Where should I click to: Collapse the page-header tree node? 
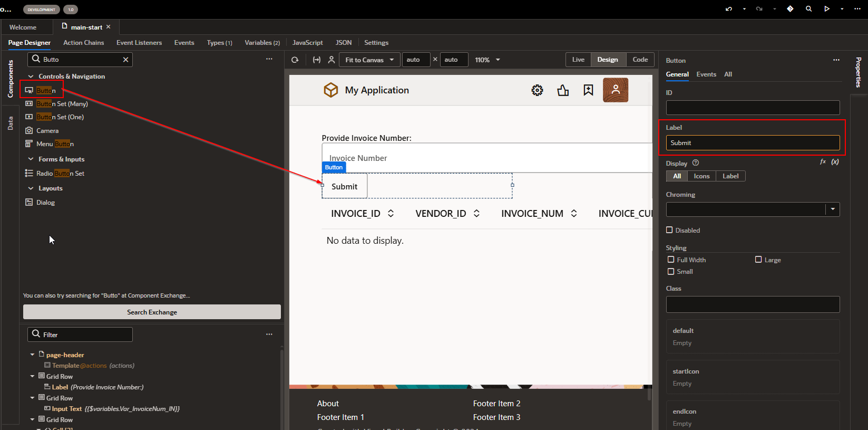click(x=33, y=355)
